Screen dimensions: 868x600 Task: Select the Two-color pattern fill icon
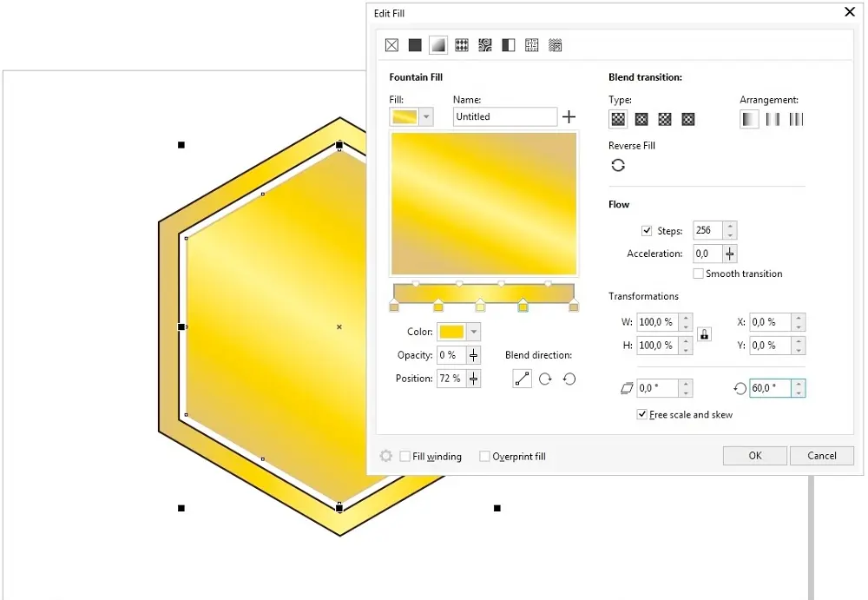(508, 45)
